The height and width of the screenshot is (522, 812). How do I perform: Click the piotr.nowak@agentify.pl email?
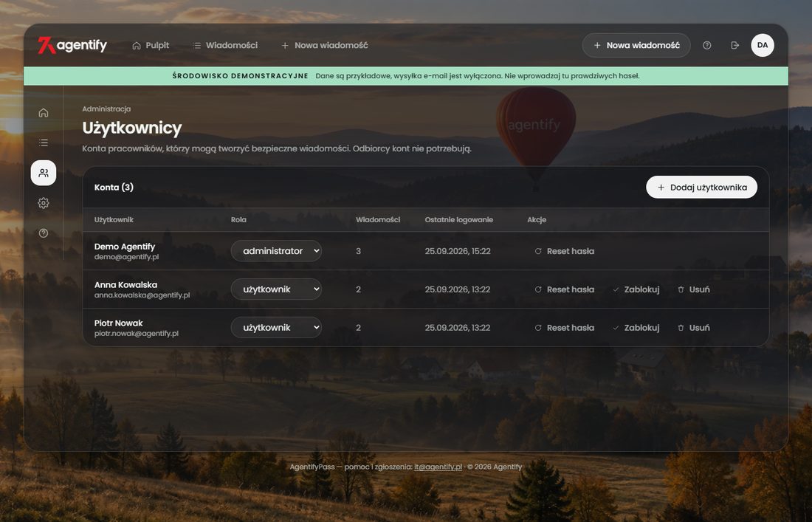point(137,334)
